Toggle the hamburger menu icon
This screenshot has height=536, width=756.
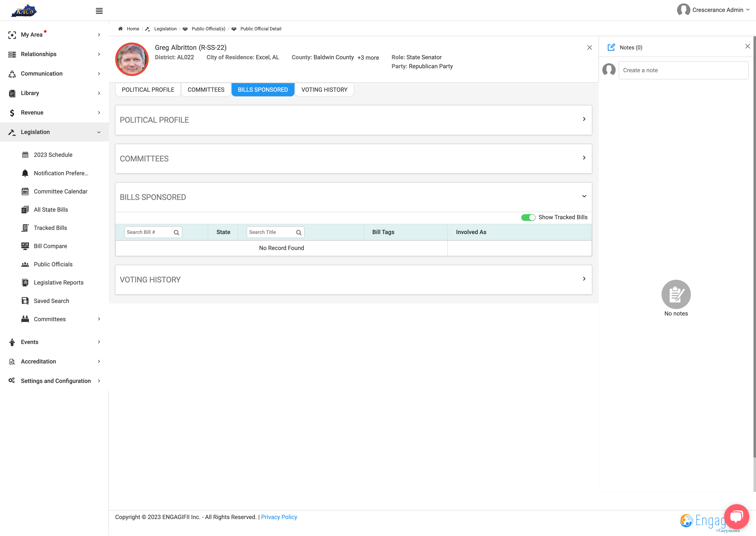click(x=99, y=11)
